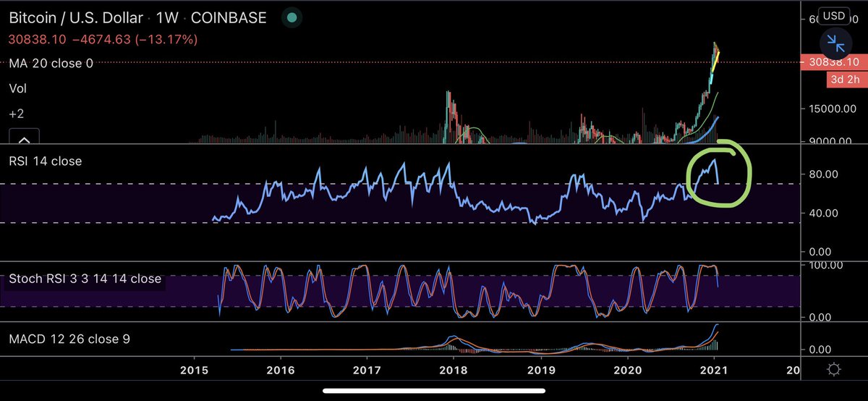Select the MA 20 close indicator label
Viewport: 868px width, 401px height.
click(51, 64)
